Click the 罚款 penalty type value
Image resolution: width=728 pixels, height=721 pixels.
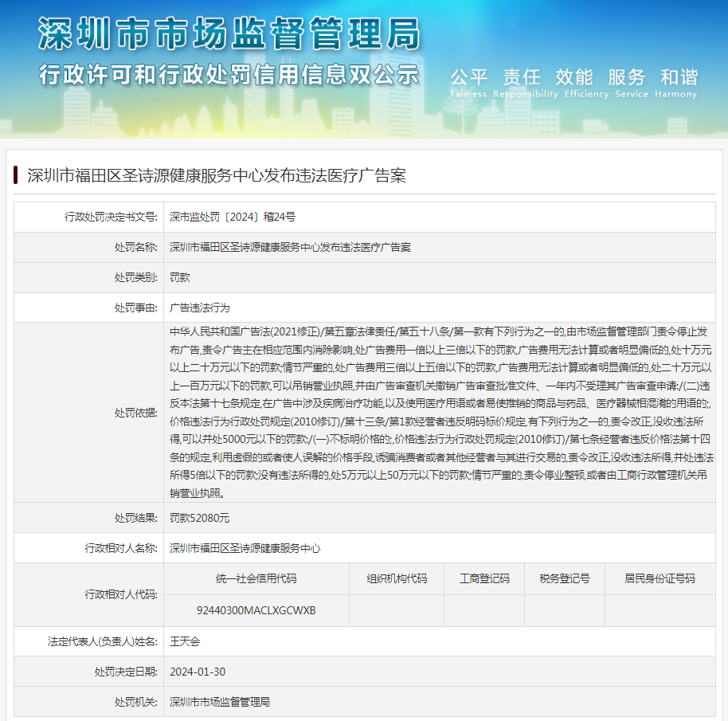pos(180,277)
